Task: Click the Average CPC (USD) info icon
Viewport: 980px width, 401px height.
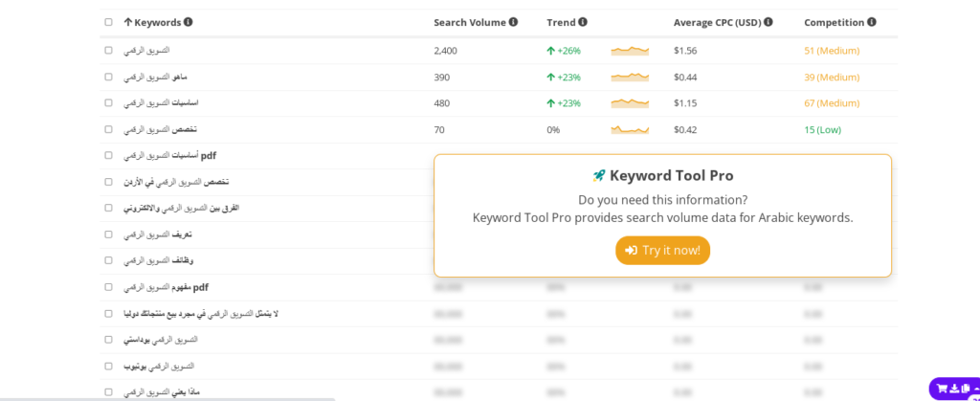Action: 768,22
